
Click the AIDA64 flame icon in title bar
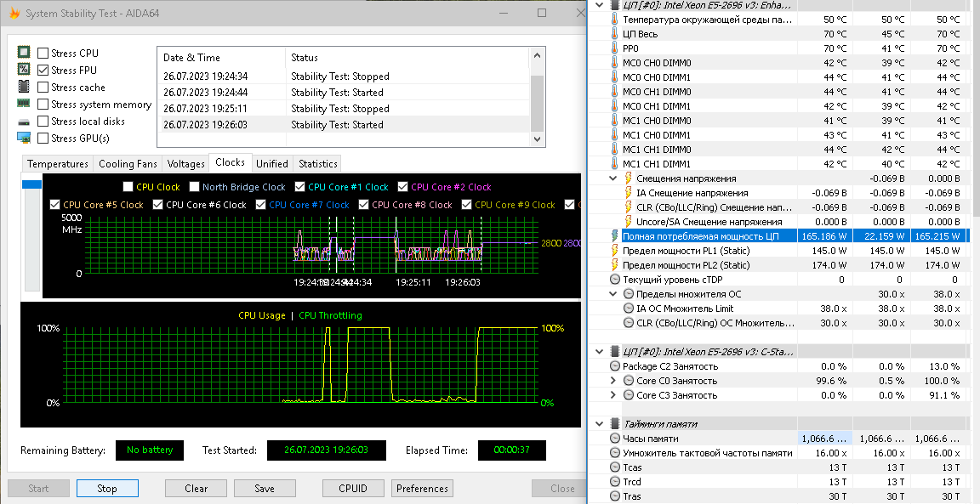14,14
